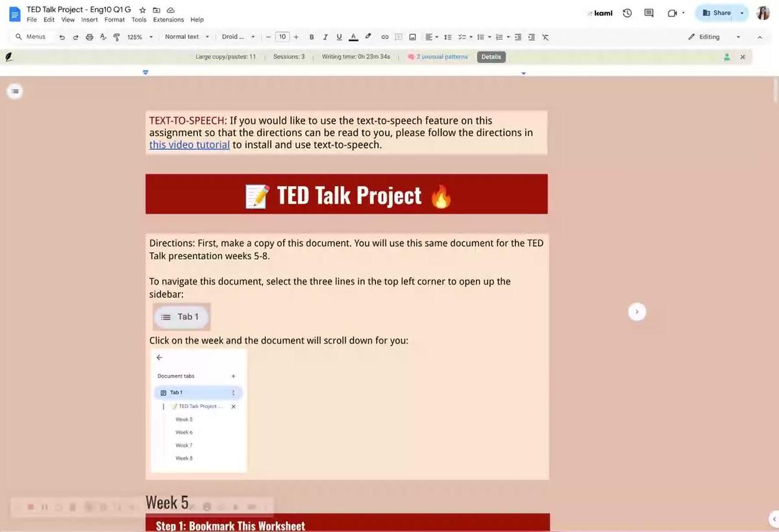Click the bulleted list icon

pos(480,37)
